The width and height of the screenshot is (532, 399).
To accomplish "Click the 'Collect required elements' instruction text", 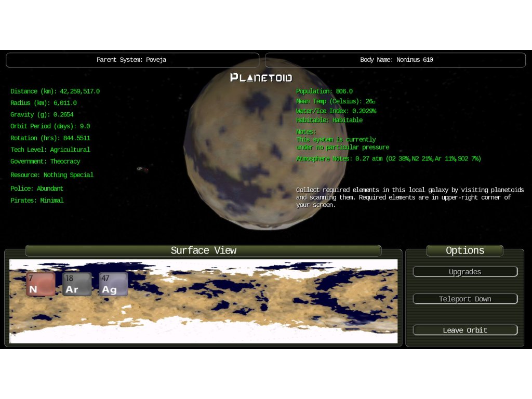I will (x=409, y=197).
